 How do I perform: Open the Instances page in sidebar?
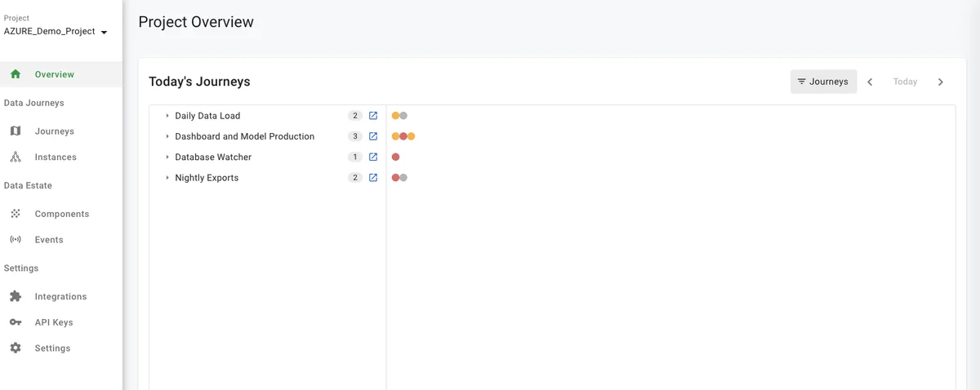56,157
